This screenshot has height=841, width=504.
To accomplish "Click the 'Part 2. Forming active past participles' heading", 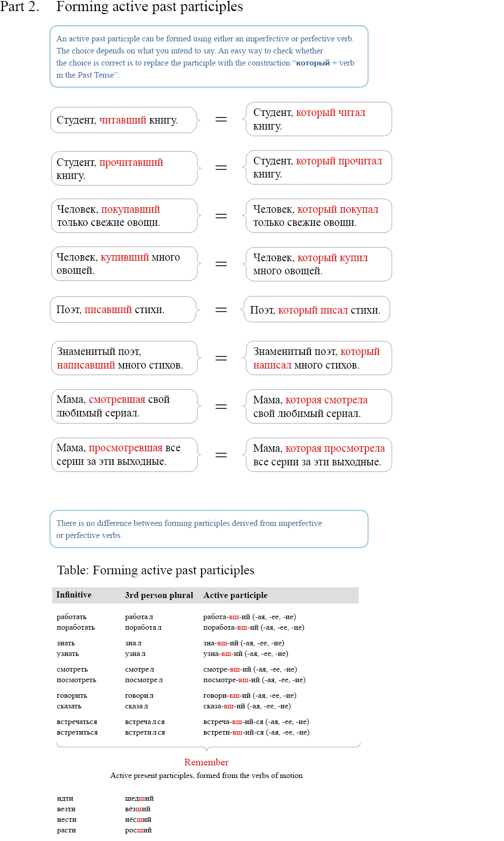I will pyautogui.click(x=121, y=7).
